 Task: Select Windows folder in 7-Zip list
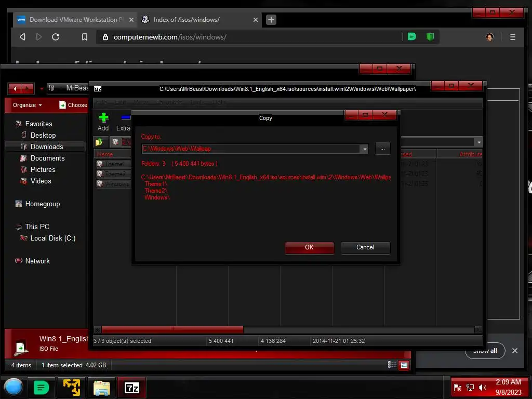click(114, 183)
